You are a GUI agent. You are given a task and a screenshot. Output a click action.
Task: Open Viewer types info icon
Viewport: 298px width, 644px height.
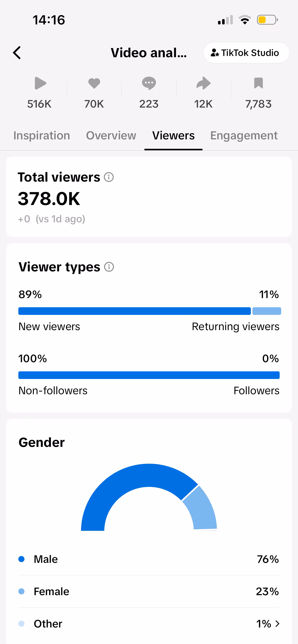click(x=109, y=267)
